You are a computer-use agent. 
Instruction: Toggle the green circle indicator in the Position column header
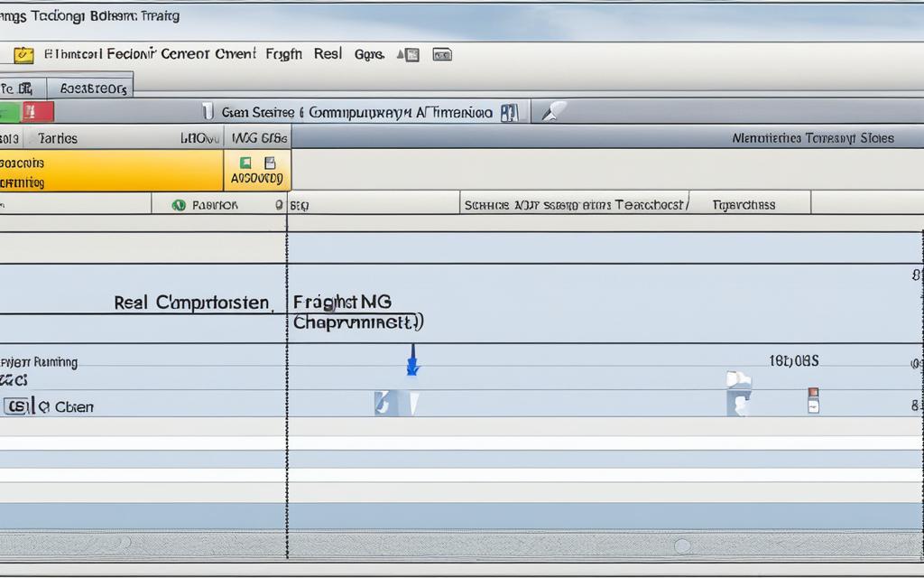(178, 204)
